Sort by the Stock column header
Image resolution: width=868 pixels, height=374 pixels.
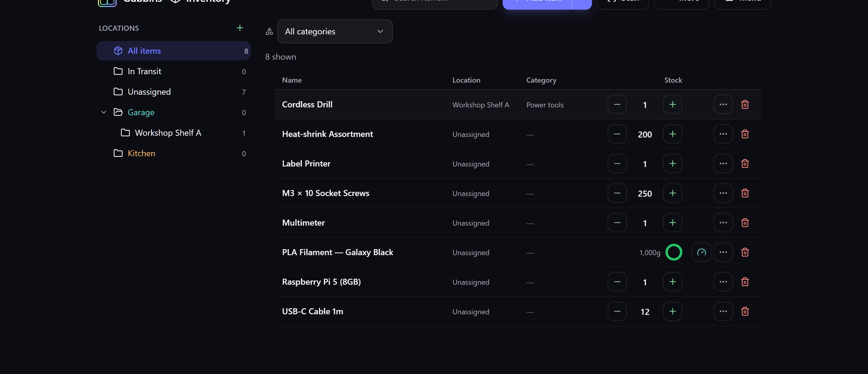point(673,80)
